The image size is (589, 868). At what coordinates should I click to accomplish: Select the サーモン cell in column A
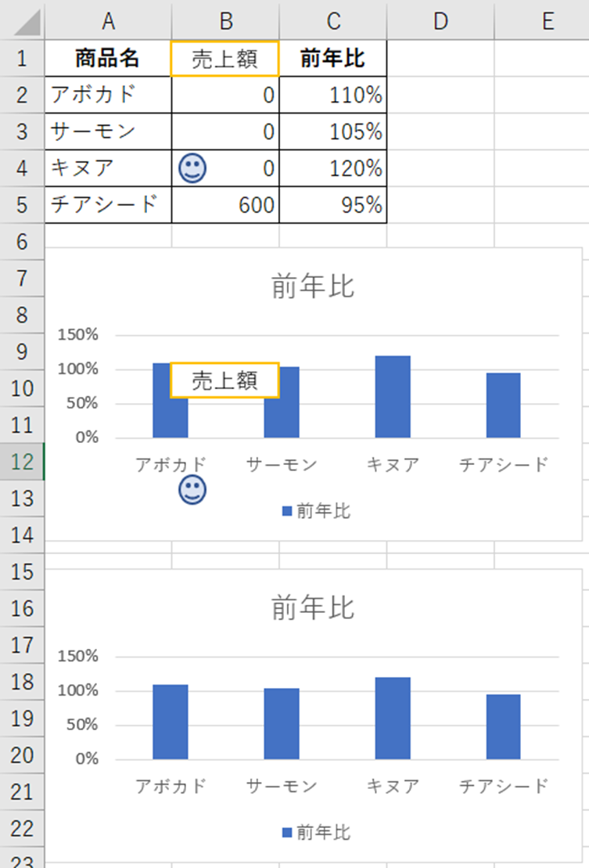pyautogui.click(x=108, y=131)
